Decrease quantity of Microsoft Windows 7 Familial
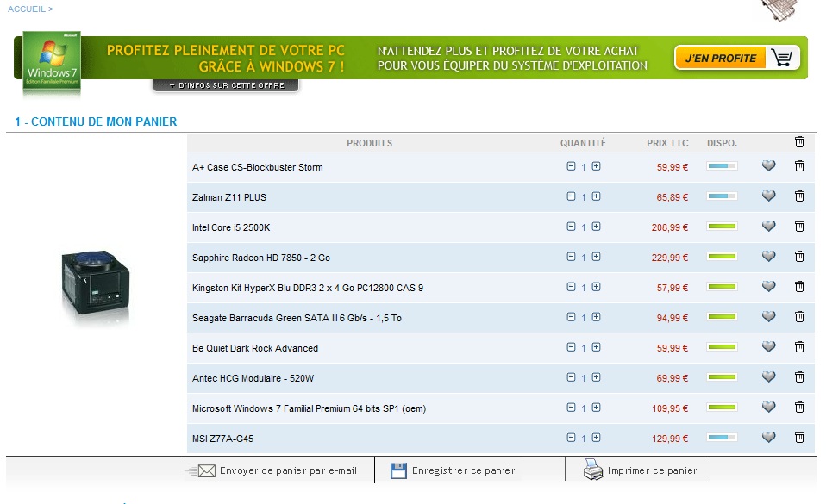 coord(571,408)
